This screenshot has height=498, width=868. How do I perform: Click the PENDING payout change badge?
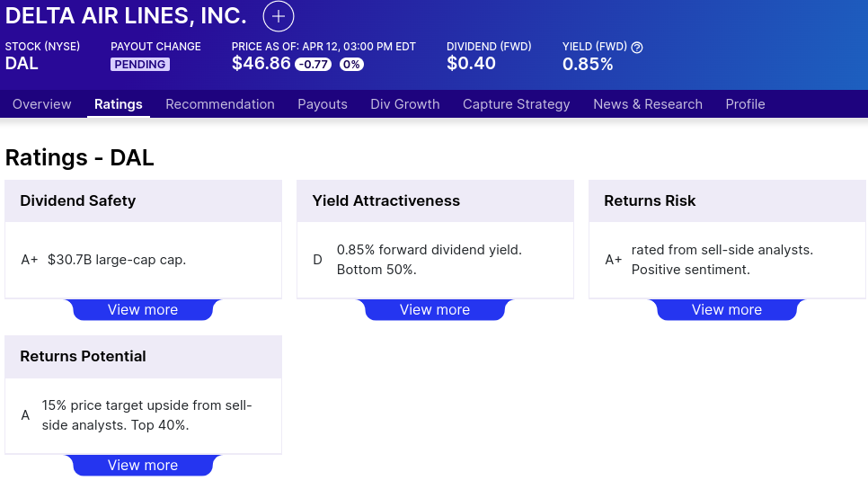coord(140,65)
